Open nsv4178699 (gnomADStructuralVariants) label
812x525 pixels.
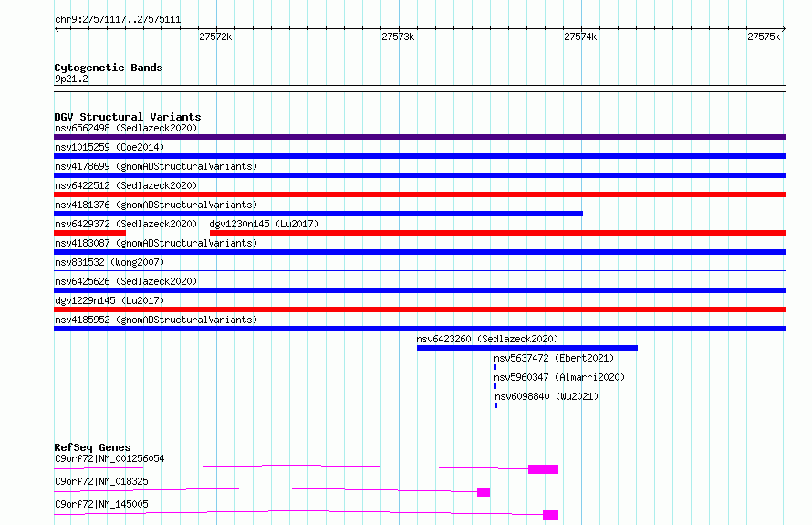[x=156, y=166]
